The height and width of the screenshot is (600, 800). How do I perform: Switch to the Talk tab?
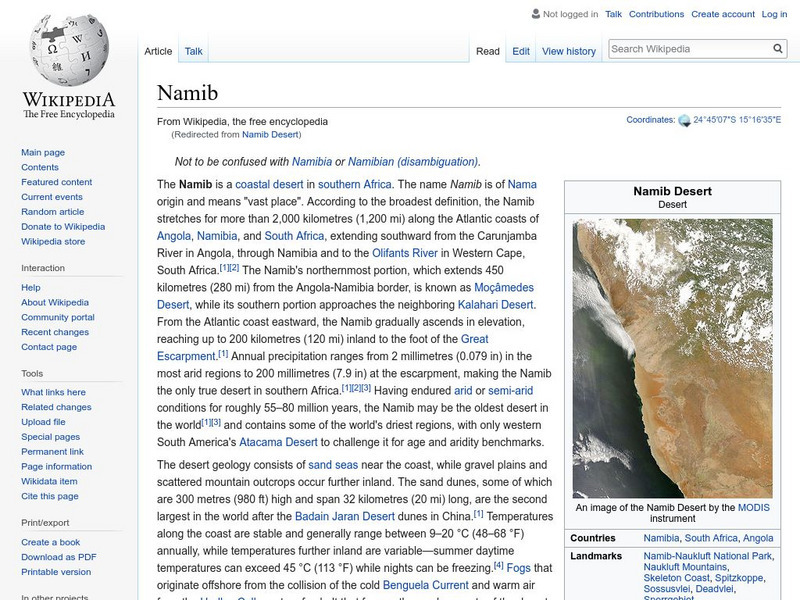(x=193, y=51)
